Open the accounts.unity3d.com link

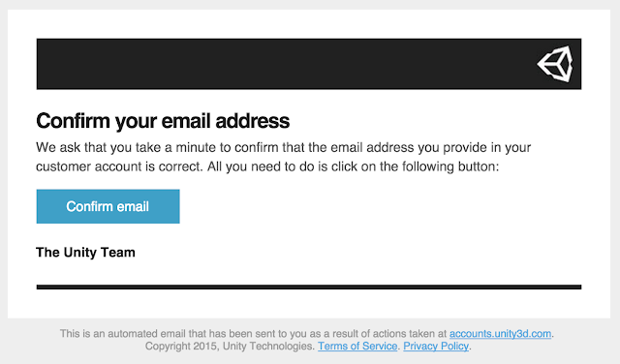tap(500, 334)
